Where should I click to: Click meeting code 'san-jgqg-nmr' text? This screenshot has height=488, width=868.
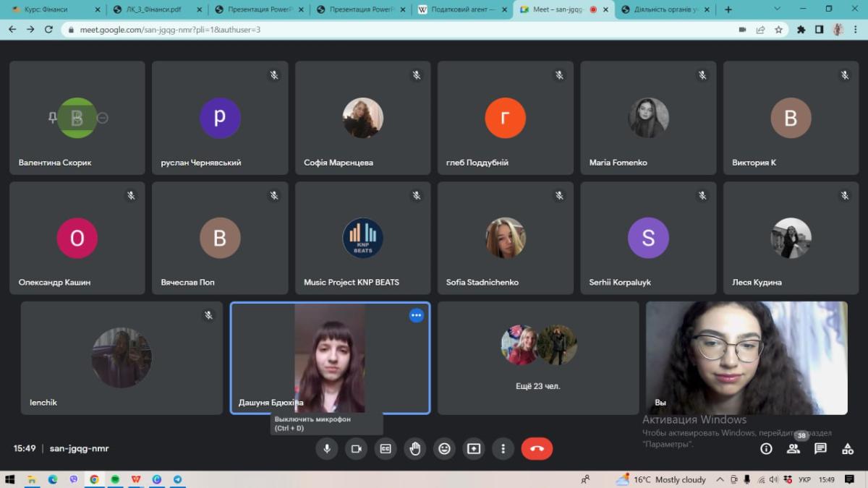tap(79, 448)
